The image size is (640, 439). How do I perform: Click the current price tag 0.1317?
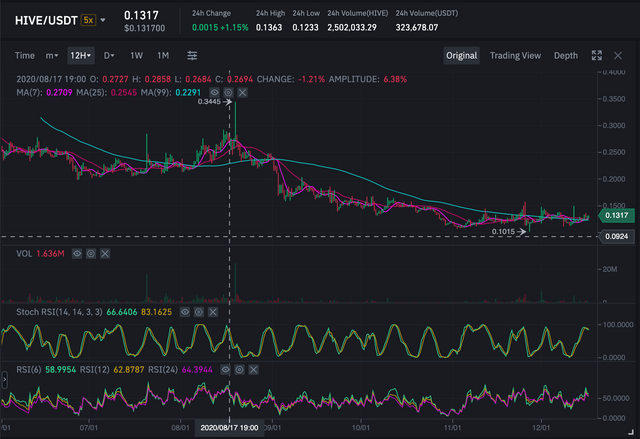pyautogui.click(x=616, y=215)
